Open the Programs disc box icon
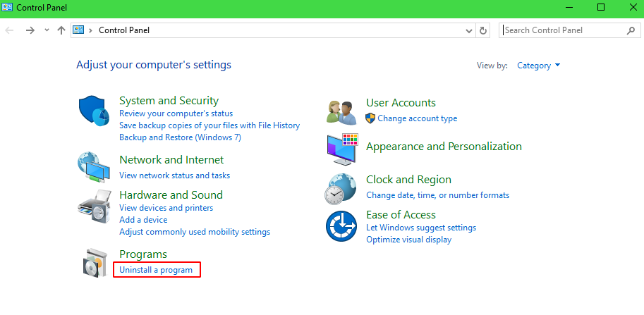The width and height of the screenshot is (644, 315). 95,263
